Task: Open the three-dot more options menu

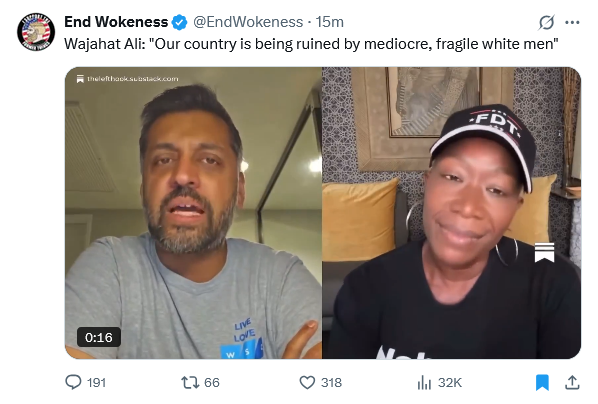Action: [572, 23]
